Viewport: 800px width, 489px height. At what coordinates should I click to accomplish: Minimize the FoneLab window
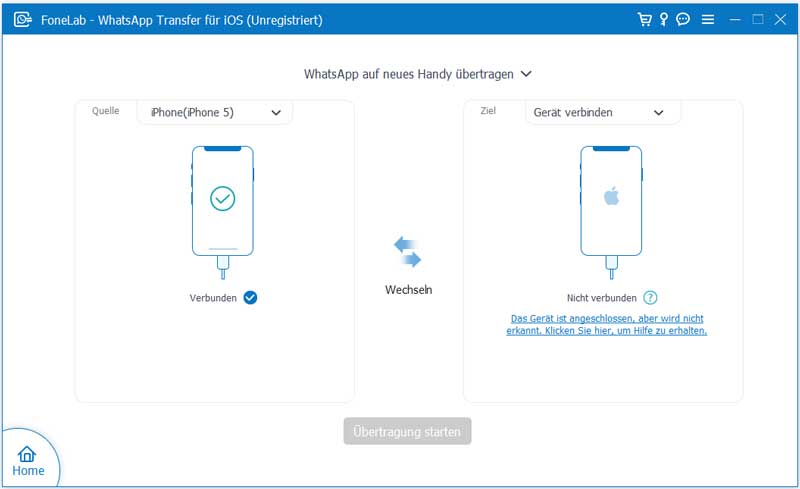[x=735, y=19]
